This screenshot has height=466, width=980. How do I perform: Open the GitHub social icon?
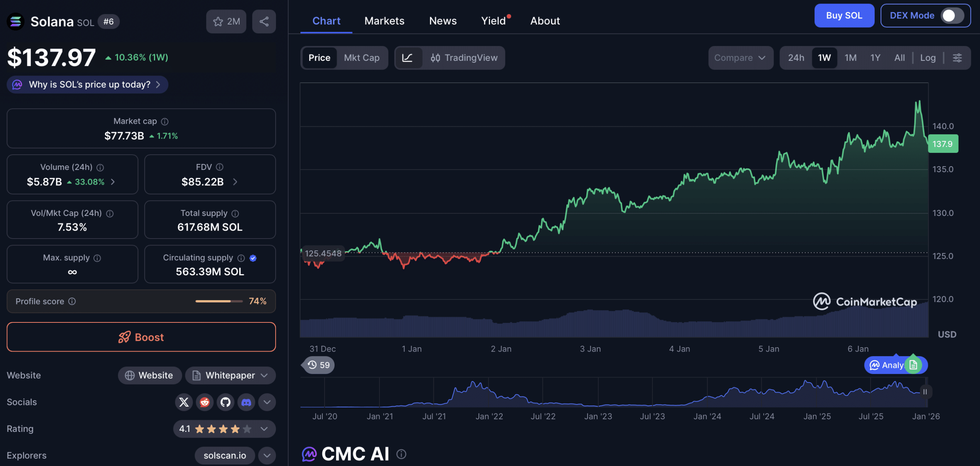point(225,402)
